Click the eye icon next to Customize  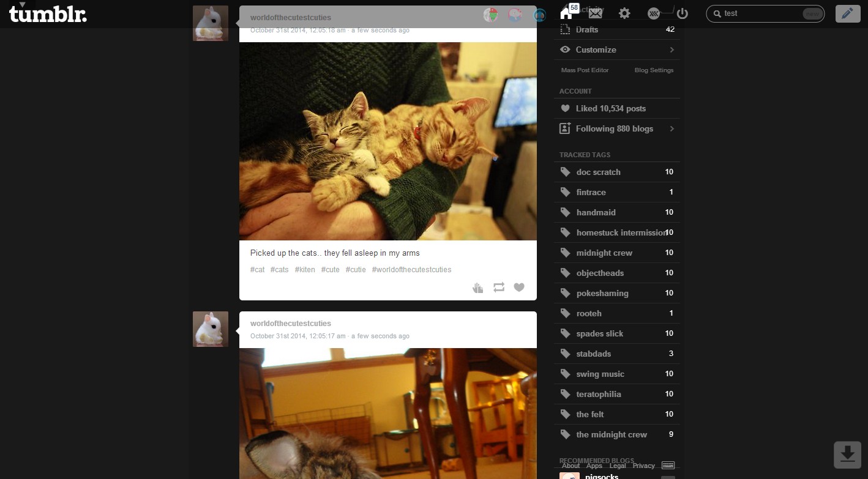565,50
